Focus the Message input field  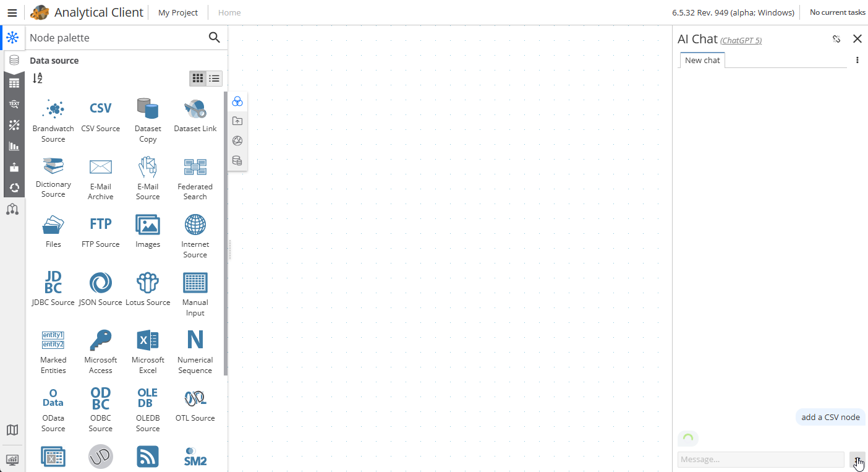click(761, 460)
